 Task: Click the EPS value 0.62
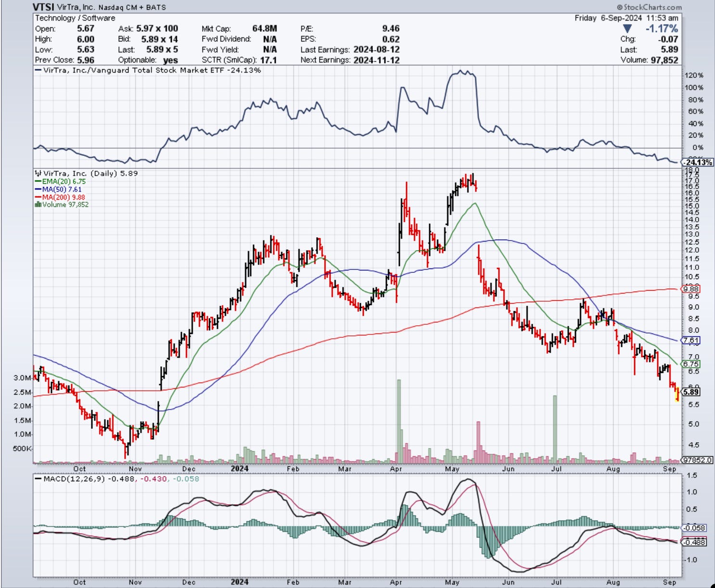click(391, 39)
